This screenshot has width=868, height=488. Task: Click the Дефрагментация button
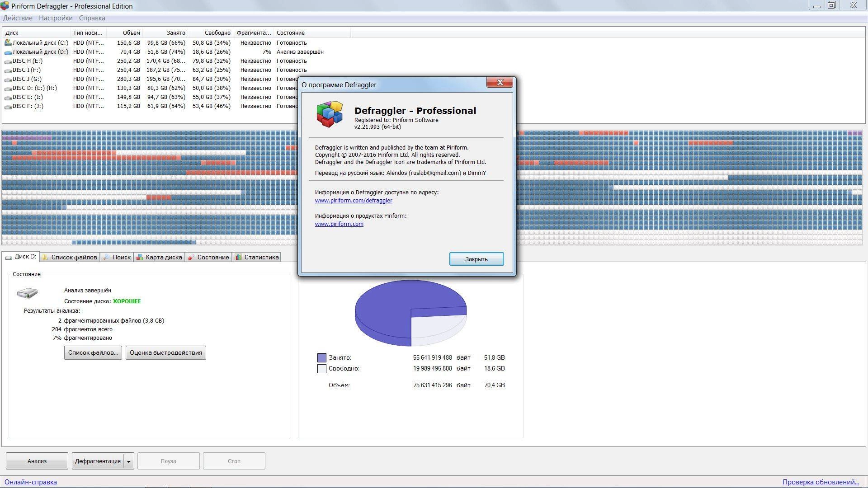98,461
